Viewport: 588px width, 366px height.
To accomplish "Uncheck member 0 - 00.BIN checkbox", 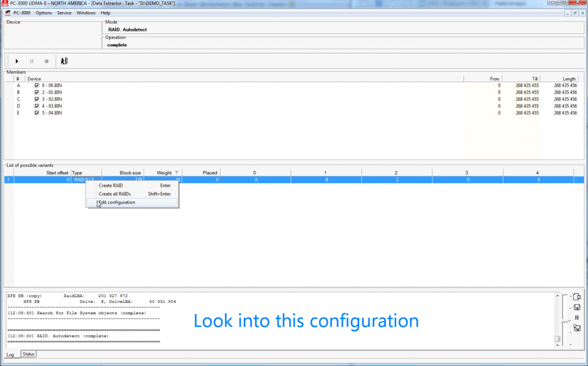I will click(x=37, y=85).
